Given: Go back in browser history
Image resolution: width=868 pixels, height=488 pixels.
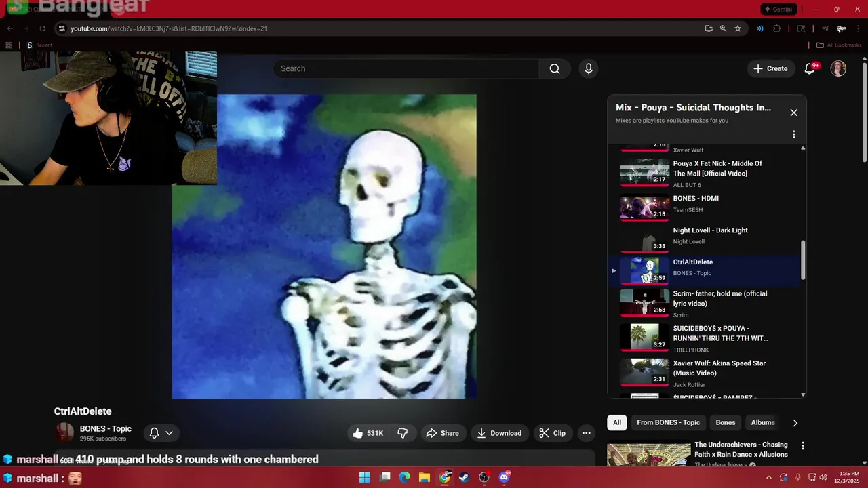Looking at the screenshot, I should click(9, 28).
